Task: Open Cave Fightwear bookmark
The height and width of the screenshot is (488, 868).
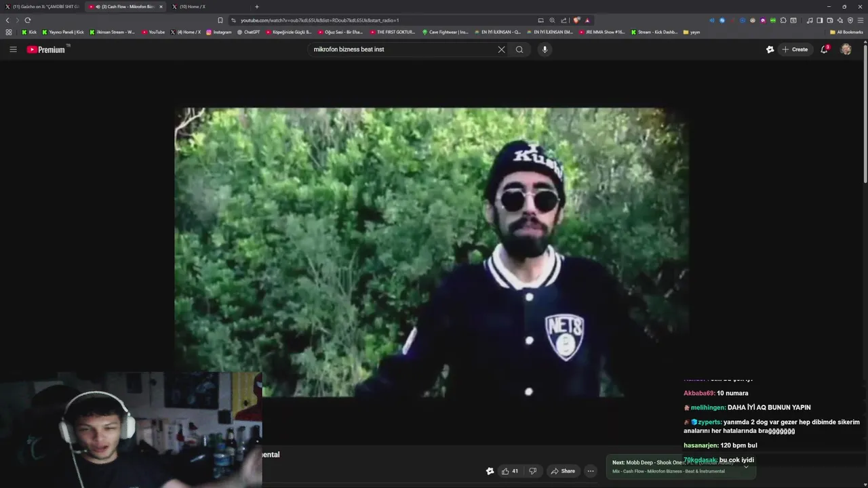Action: tap(445, 32)
